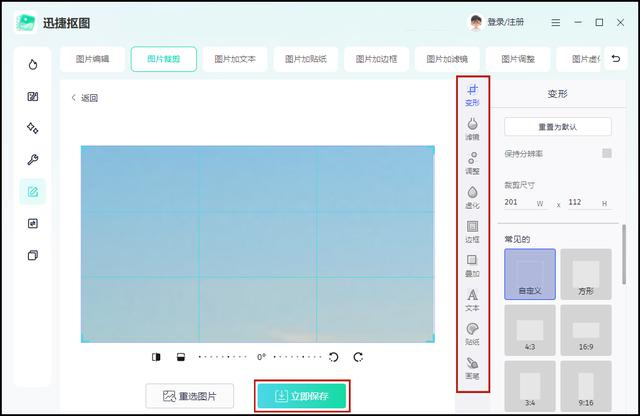Choose the 16:9 crop preset
This screenshot has height=416, width=640.
(586, 330)
